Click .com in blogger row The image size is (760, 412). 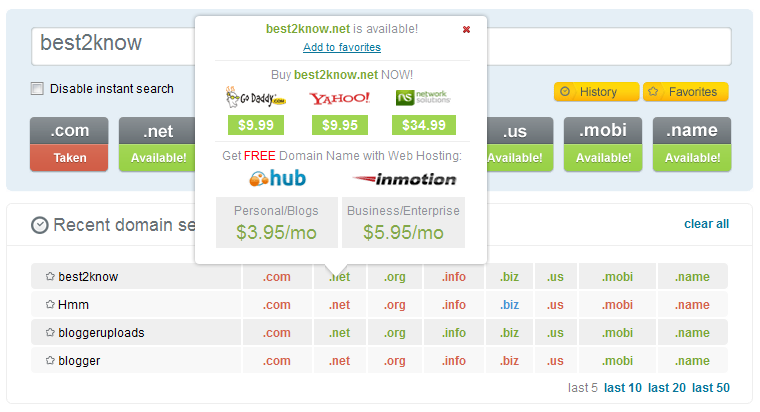pos(277,361)
